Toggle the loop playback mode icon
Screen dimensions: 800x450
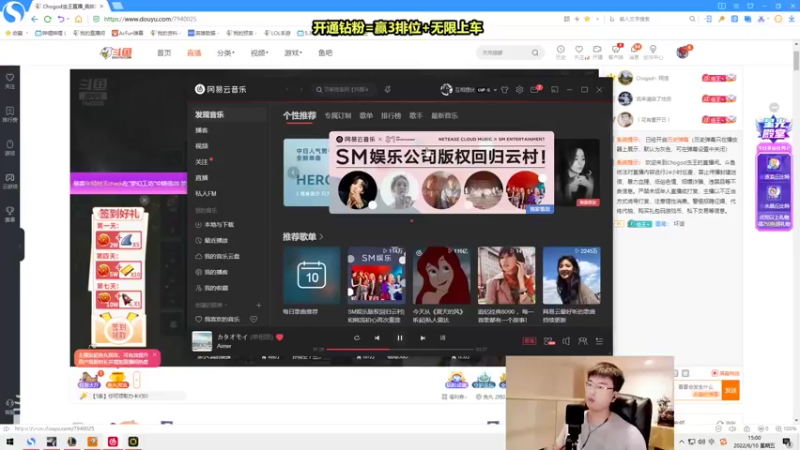[x=357, y=338]
